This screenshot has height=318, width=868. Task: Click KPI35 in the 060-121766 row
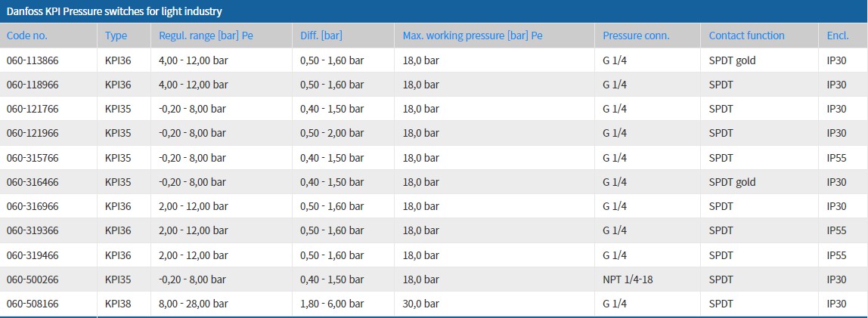[x=118, y=109]
